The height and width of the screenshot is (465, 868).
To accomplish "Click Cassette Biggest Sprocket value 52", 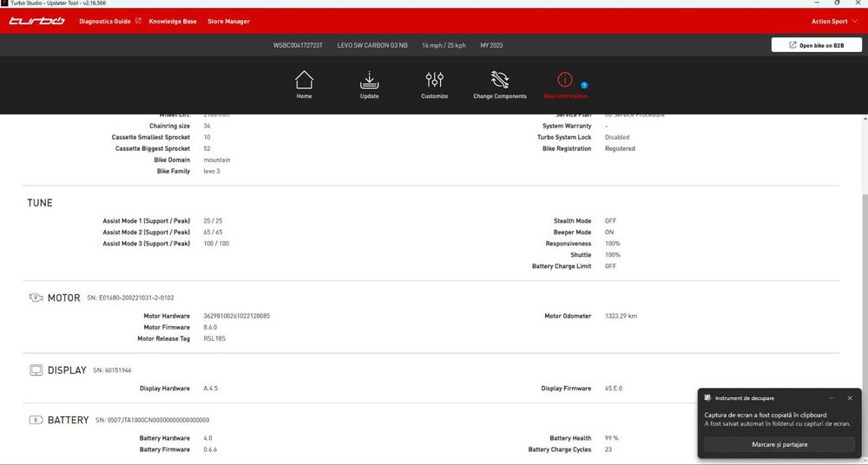I will (x=207, y=149).
